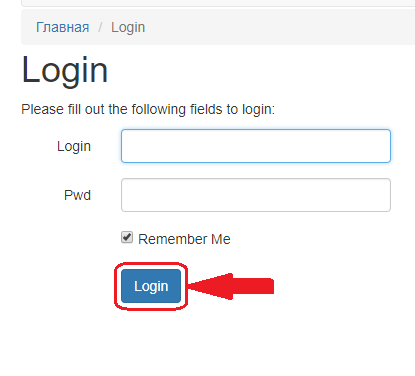Viewport: 415px width, 376px height.
Task: Click the 'Please fill out' instruction text
Action: click(x=148, y=109)
